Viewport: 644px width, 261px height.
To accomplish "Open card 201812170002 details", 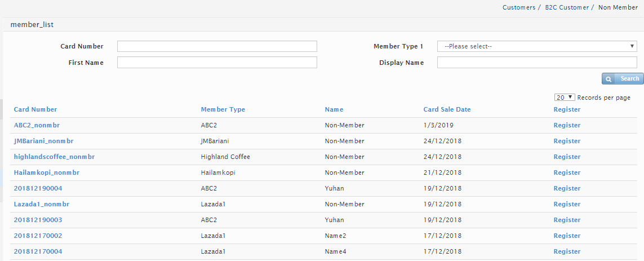I will tap(38, 236).
